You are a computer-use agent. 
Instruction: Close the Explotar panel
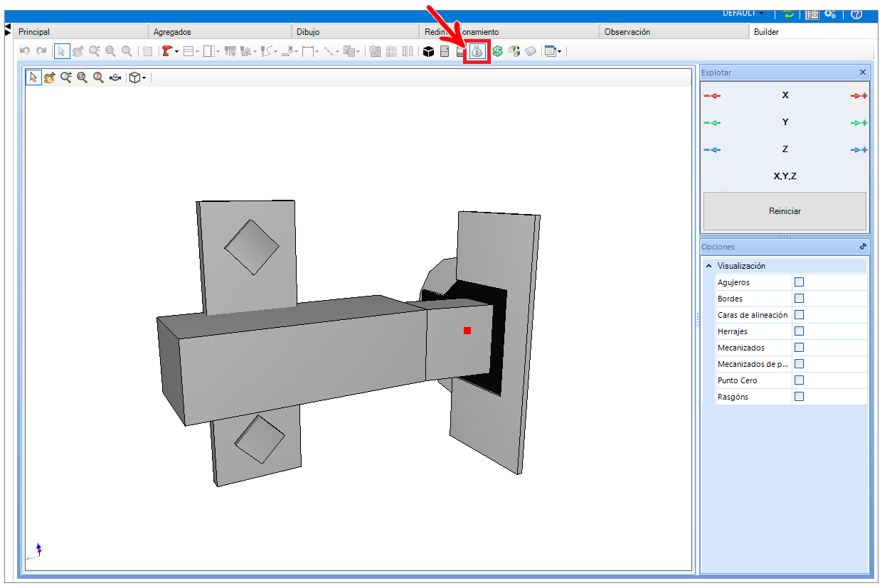click(863, 73)
